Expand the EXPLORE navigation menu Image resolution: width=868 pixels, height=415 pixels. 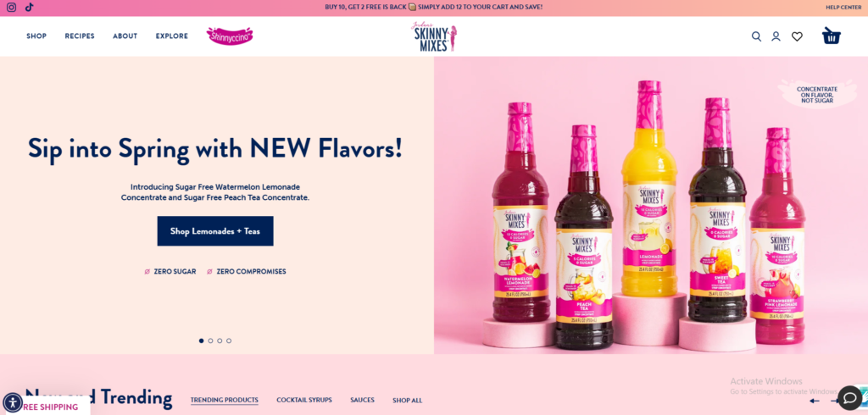(171, 36)
